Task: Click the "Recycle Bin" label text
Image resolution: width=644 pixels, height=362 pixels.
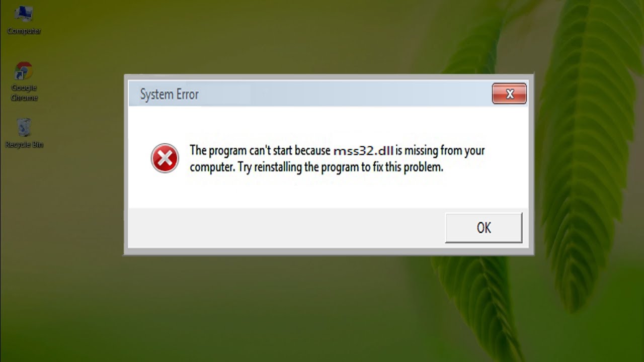Action: click(x=24, y=145)
